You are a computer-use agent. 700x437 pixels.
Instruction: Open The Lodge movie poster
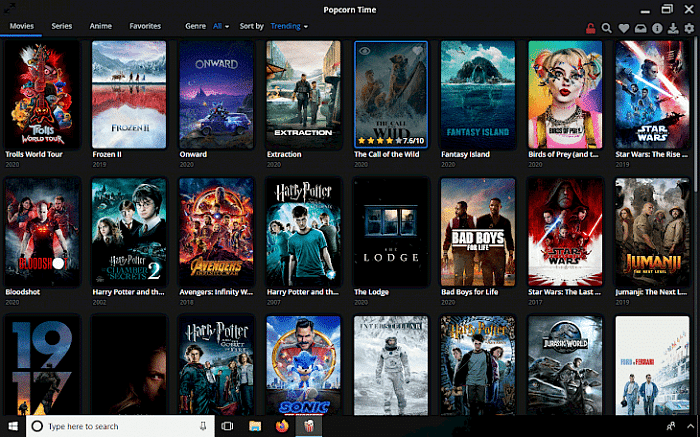pyautogui.click(x=391, y=232)
